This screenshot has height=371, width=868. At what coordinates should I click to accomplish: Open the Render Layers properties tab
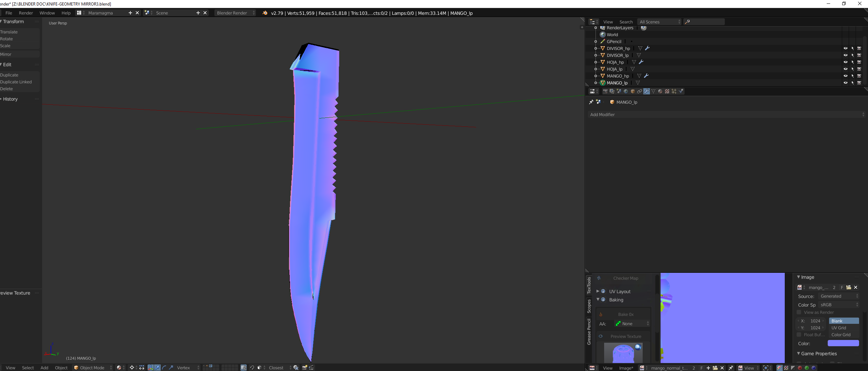pyautogui.click(x=612, y=91)
